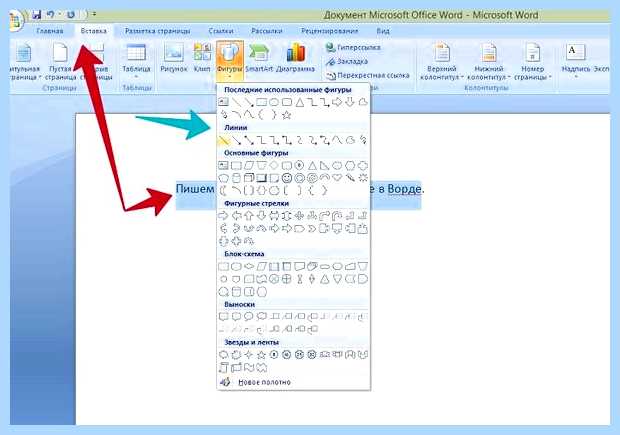
Task: Click the Диаграмма chart button
Action: point(295,58)
